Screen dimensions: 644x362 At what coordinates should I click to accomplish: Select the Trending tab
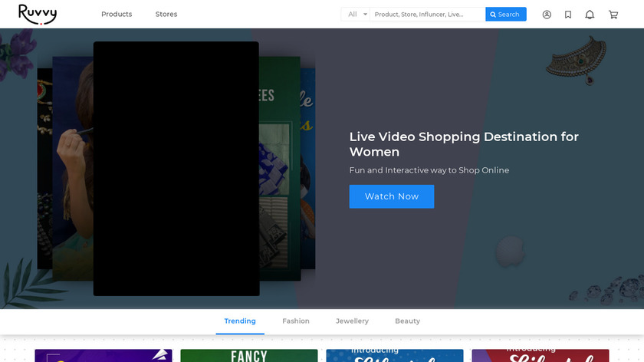point(240,321)
